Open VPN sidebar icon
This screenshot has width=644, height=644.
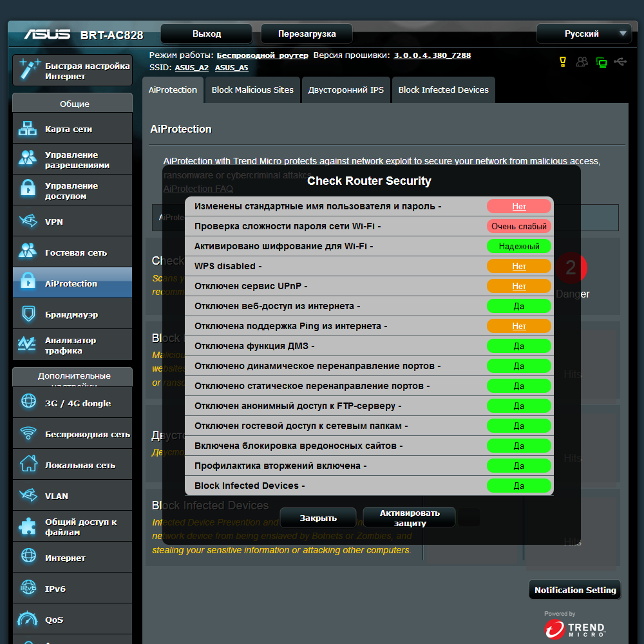coord(28,220)
